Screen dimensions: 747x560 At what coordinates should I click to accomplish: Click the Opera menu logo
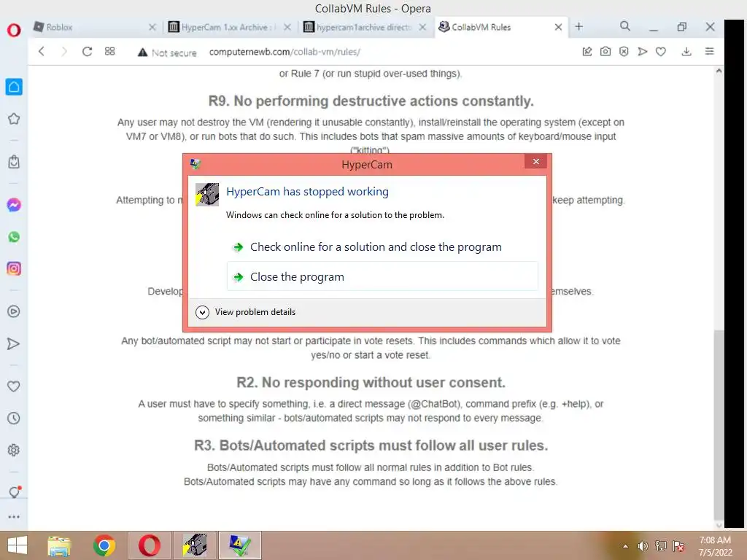14,31
